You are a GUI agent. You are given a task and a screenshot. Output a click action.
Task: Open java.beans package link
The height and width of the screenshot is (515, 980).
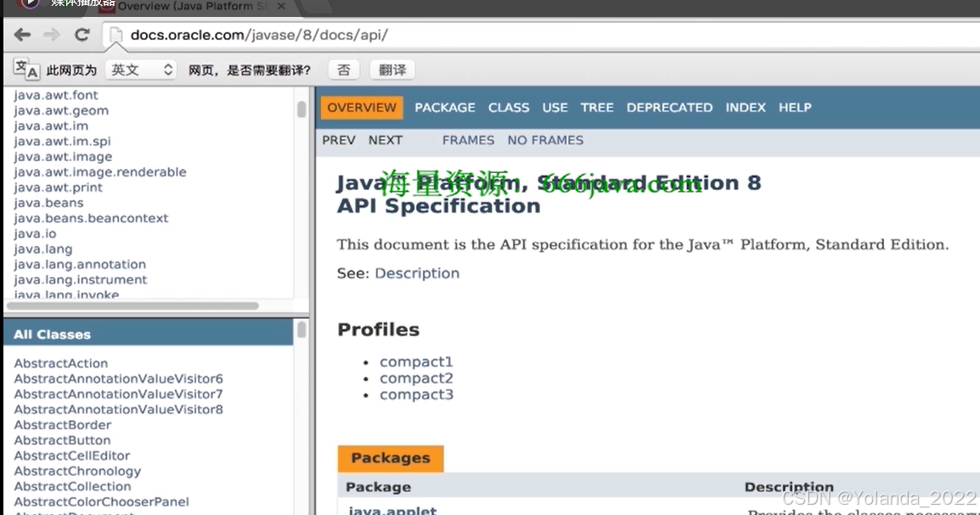pos(48,203)
